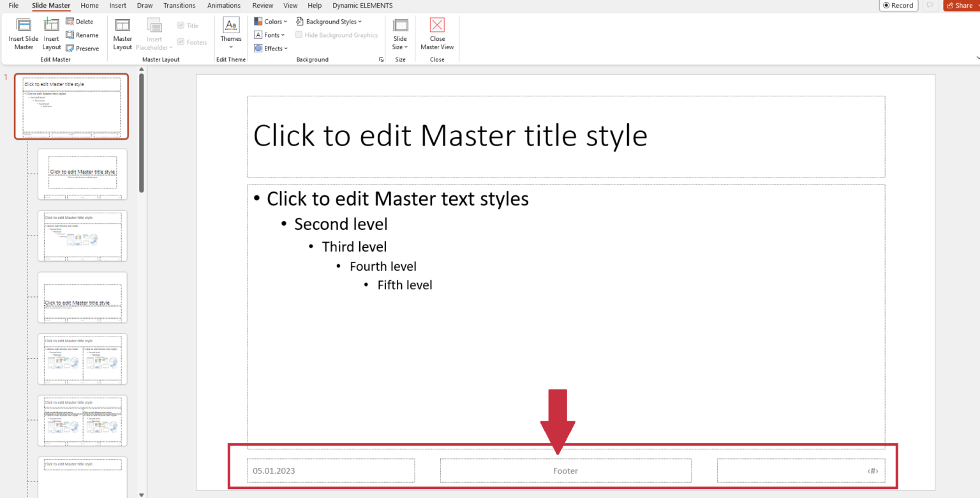Click the Close Master View icon

[437, 34]
